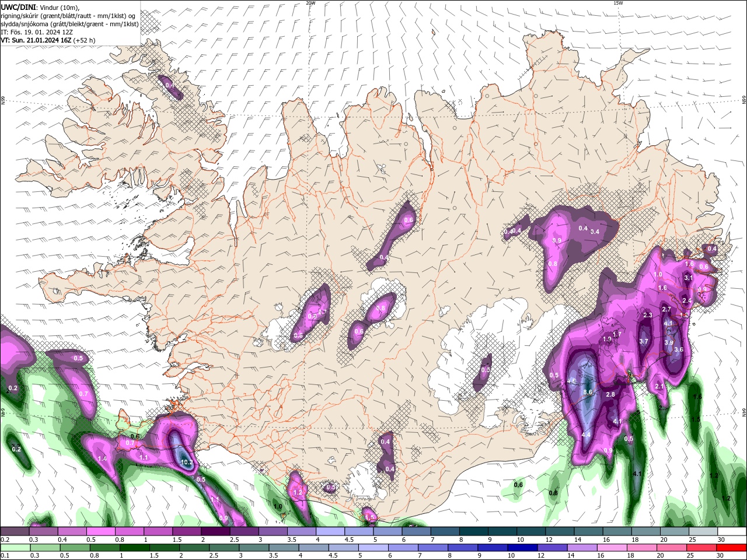Click the pale grey 25 swatch in the snow legend
Image resolution: width=747 pixels, height=560 pixels.
click(703, 531)
